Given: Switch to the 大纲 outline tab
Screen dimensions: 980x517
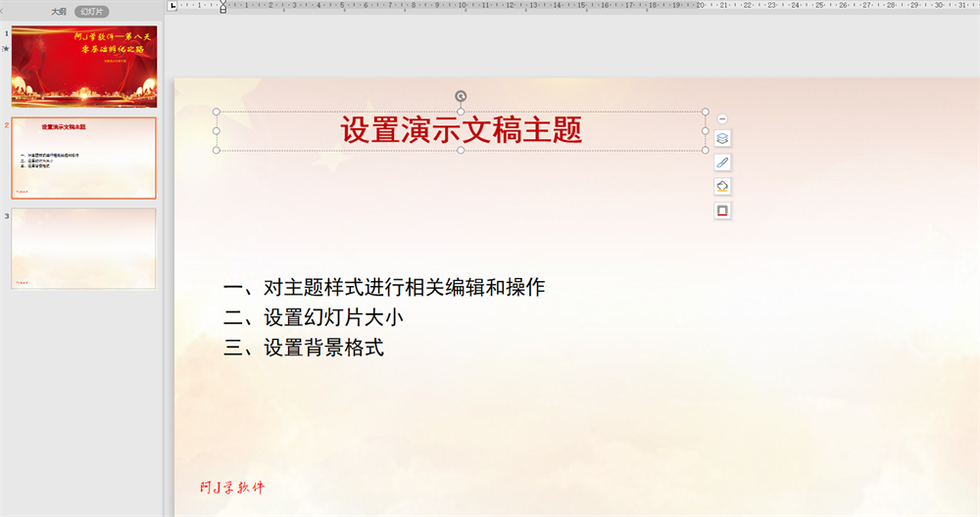Looking at the screenshot, I should coord(59,12).
